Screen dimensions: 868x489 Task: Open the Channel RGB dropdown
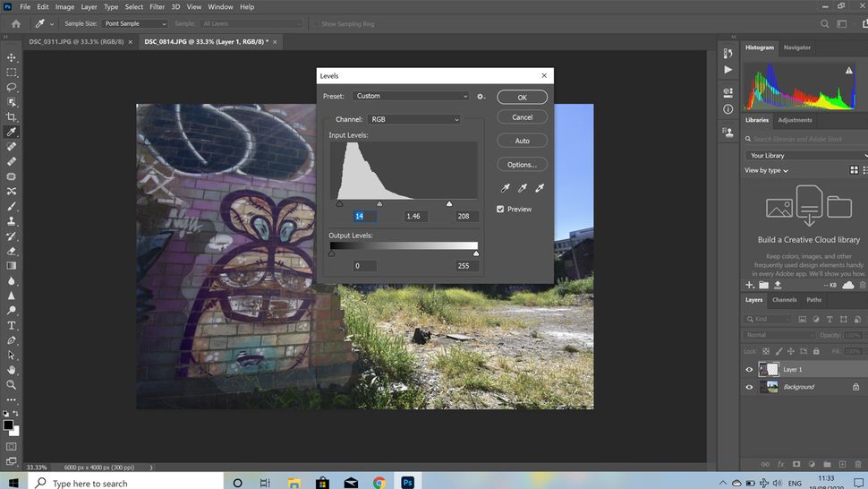414,120
